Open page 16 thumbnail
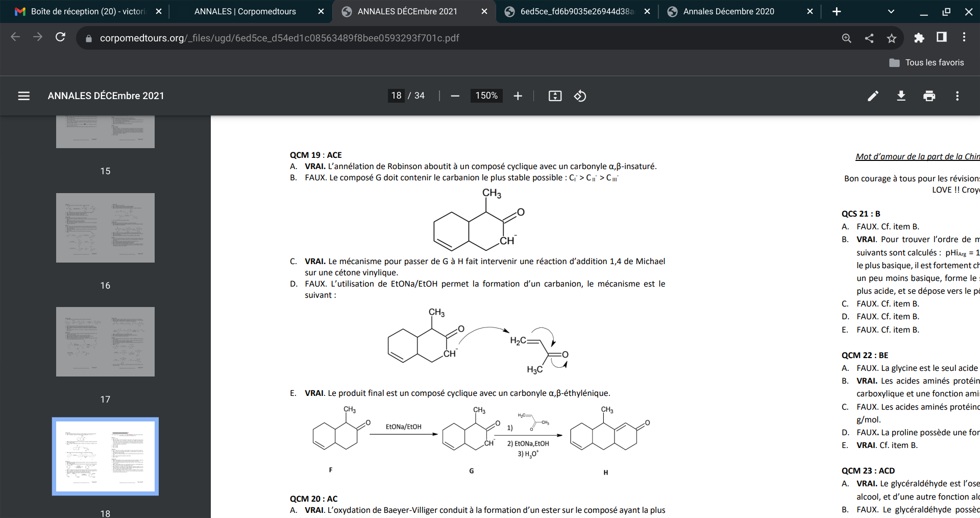The image size is (980, 518). (x=105, y=228)
